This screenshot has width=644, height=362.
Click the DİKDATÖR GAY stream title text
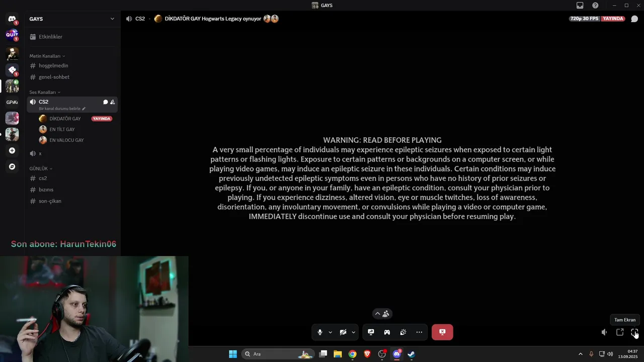coord(213,19)
